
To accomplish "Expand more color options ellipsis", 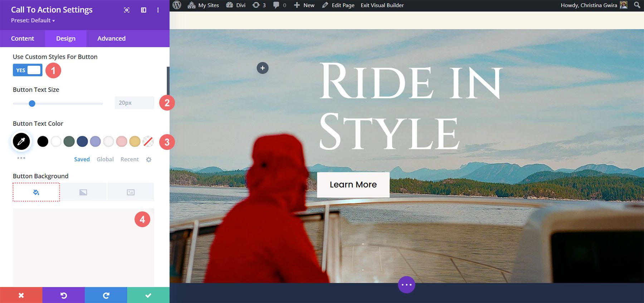I will click(21, 158).
